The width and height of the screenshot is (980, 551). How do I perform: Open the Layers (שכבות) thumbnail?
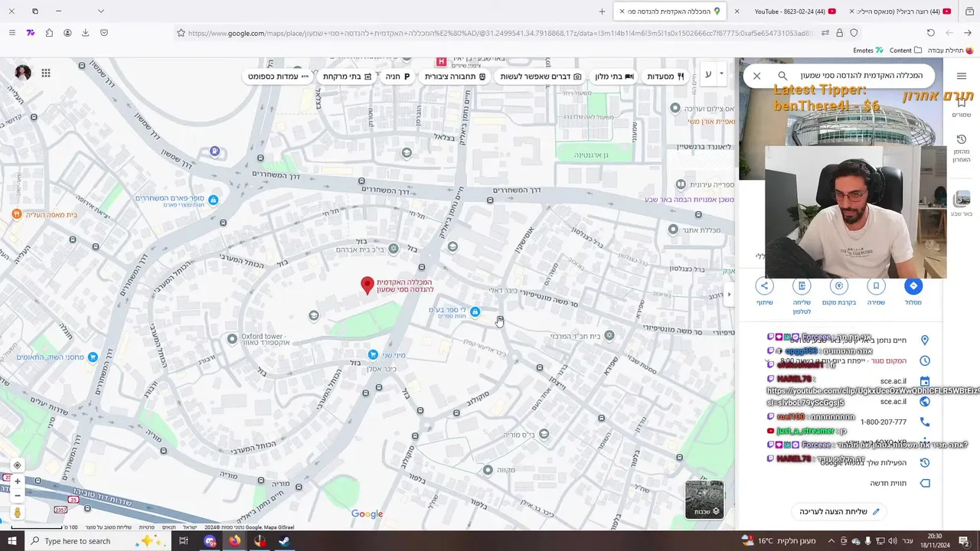coord(704,499)
